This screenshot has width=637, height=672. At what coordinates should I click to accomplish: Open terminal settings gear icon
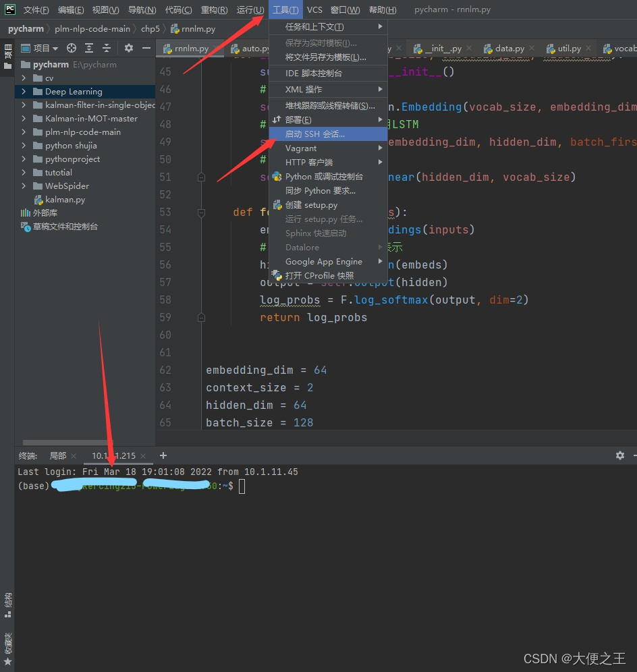click(x=620, y=455)
